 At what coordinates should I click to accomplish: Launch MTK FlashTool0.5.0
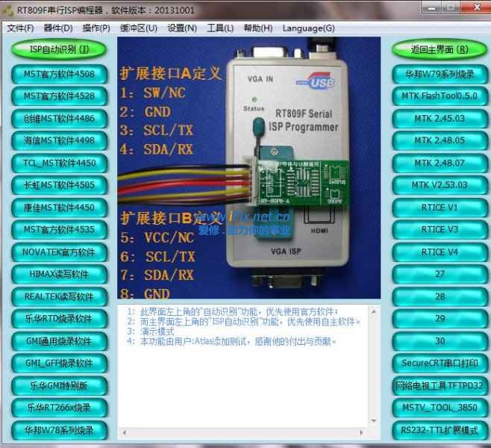440,96
